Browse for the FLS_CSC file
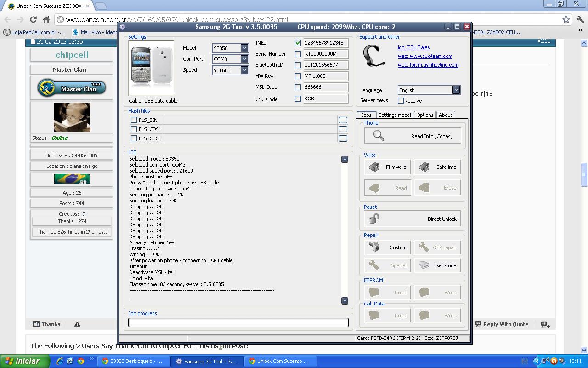This screenshot has height=368, width=588. (343, 138)
